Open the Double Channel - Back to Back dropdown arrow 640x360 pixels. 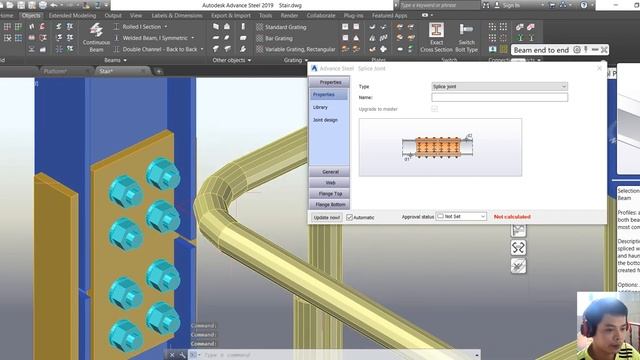tap(202, 49)
